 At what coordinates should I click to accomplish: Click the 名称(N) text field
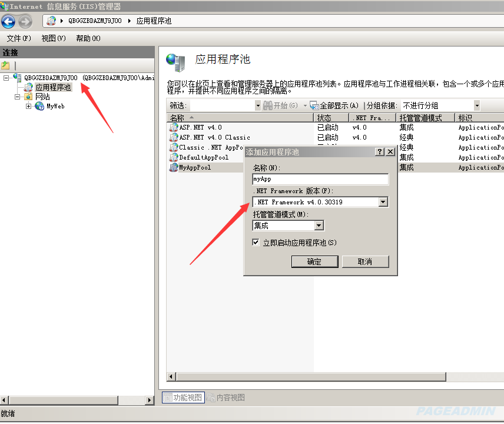pos(320,179)
